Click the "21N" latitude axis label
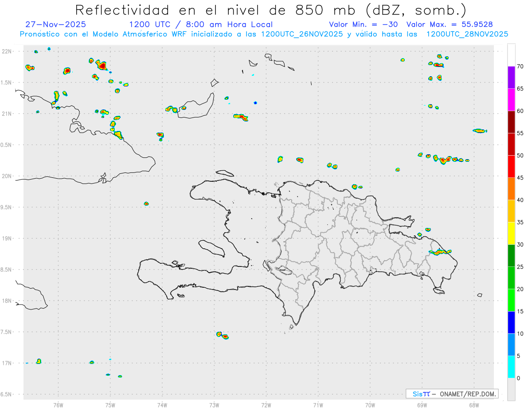This screenshot has width=532, height=411. pyautogui.click(x=7, y=114)
